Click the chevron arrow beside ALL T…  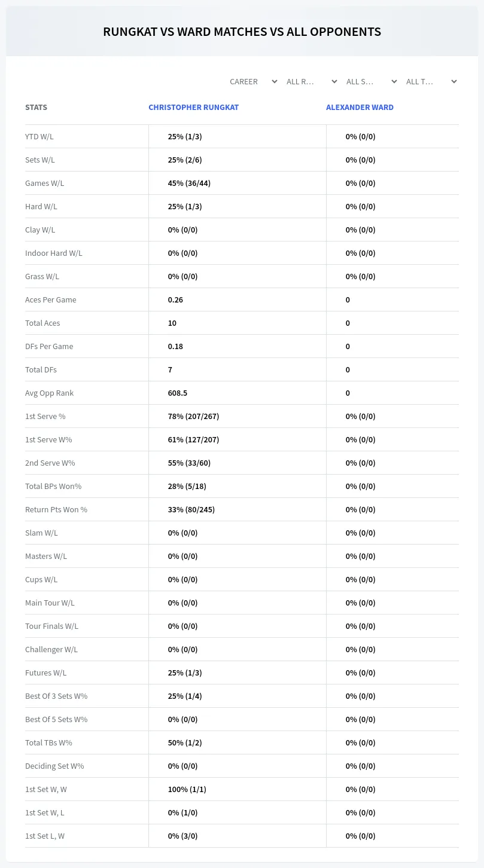tap(454, 81)
